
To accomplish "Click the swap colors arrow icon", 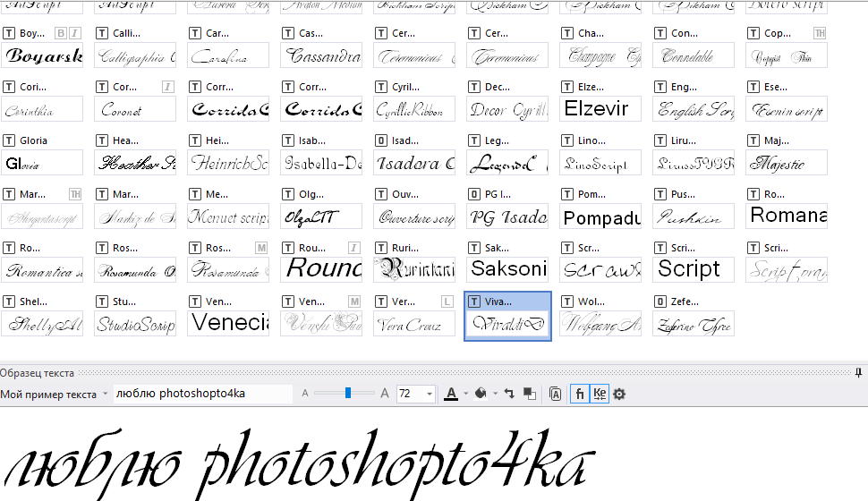I will click(x=509, y=394).
